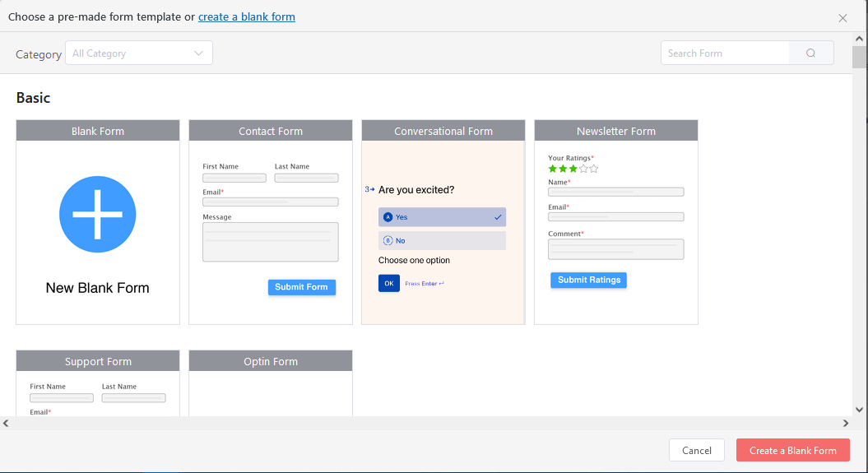868x473 pixels.
Task: Click the 'New Blank Form' caption text
Action: (97, 288)
